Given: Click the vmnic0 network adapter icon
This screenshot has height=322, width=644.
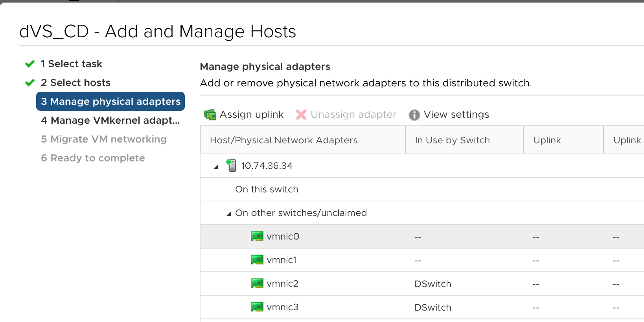Looking at the screenshot, I should (x=257, y=236).
